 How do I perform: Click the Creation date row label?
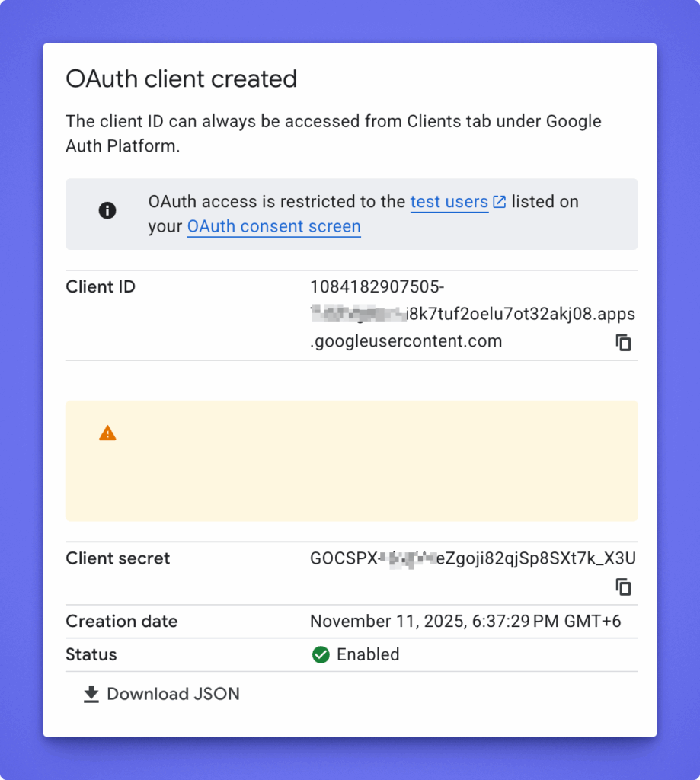click(x=122, y=622)
